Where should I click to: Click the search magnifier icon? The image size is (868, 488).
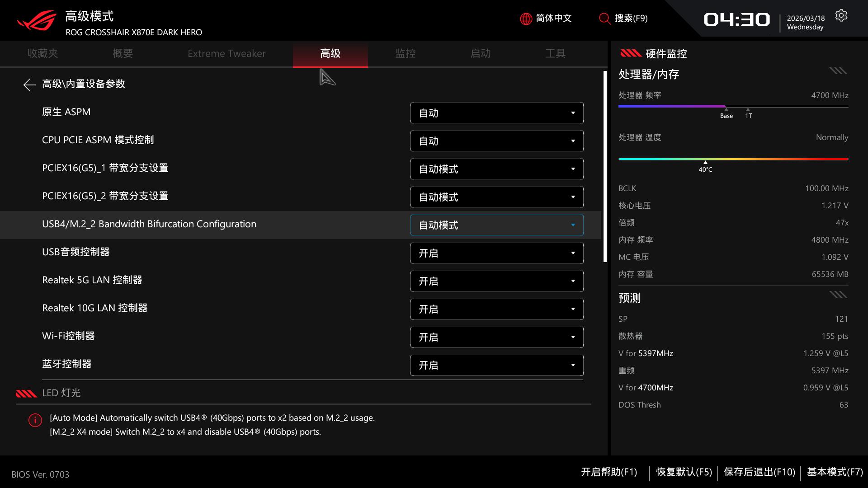(x=604, y=19)
